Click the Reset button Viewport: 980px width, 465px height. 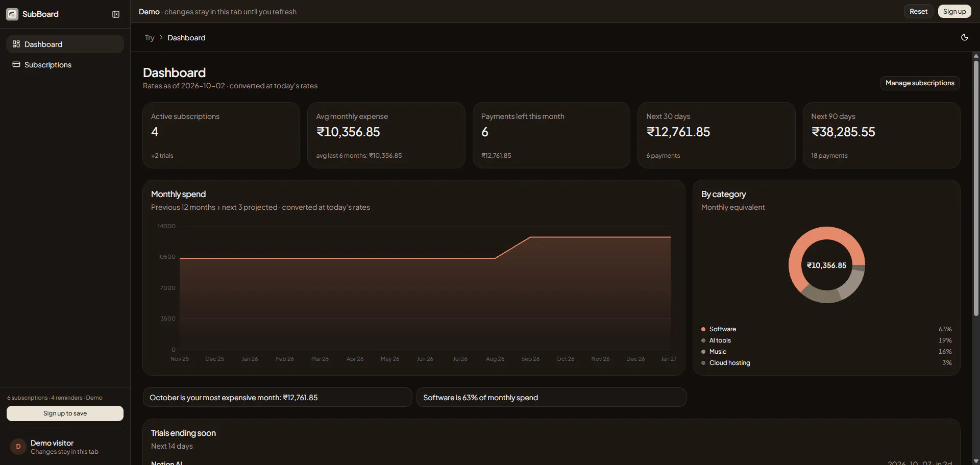click(918, 12)
